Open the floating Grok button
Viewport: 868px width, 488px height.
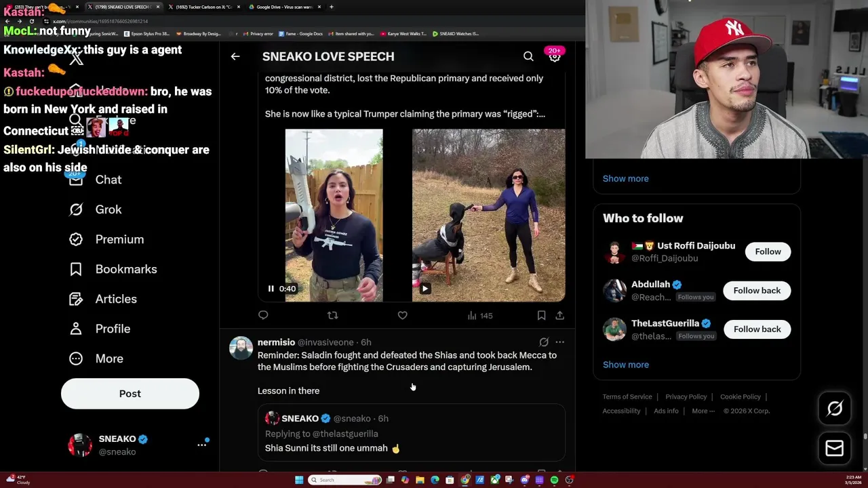(x=835, y=408)
